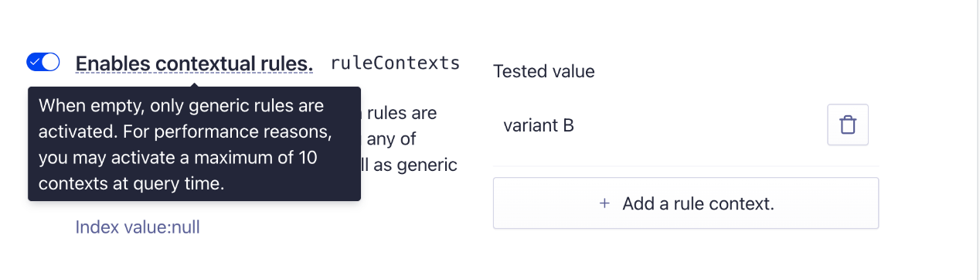Click the Add a rule context button
The image size is (980, 280).
[686, 203]
